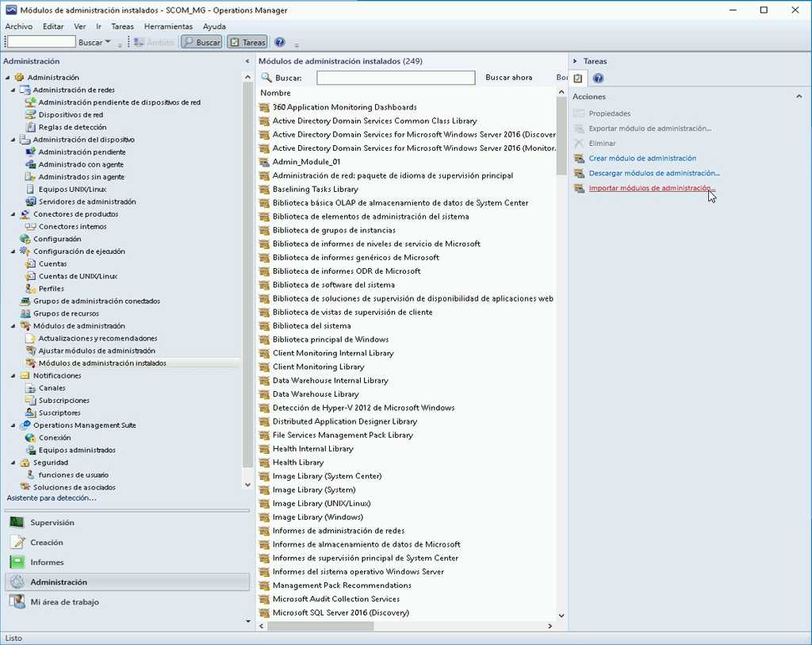Open the Editar menu
Screen dimensions: 812x645
(x=53, y=26)
